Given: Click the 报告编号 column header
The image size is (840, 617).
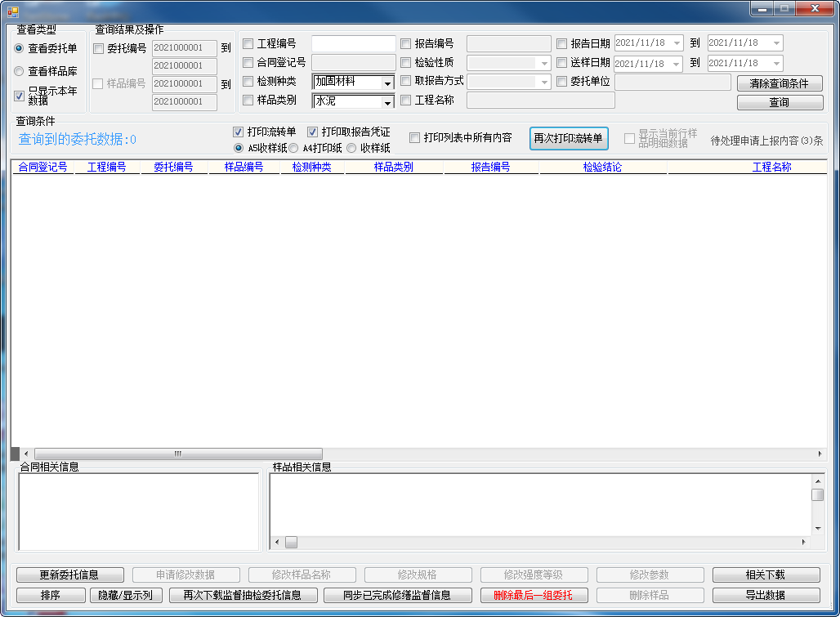Looking at the screenshot, I should tap(490, 167).
